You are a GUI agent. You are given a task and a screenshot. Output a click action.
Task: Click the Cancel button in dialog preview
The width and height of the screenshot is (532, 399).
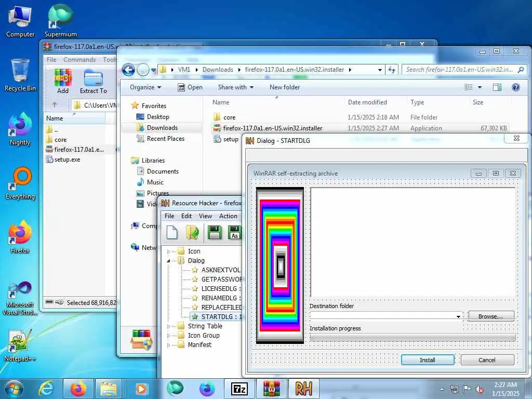(487, 360)
